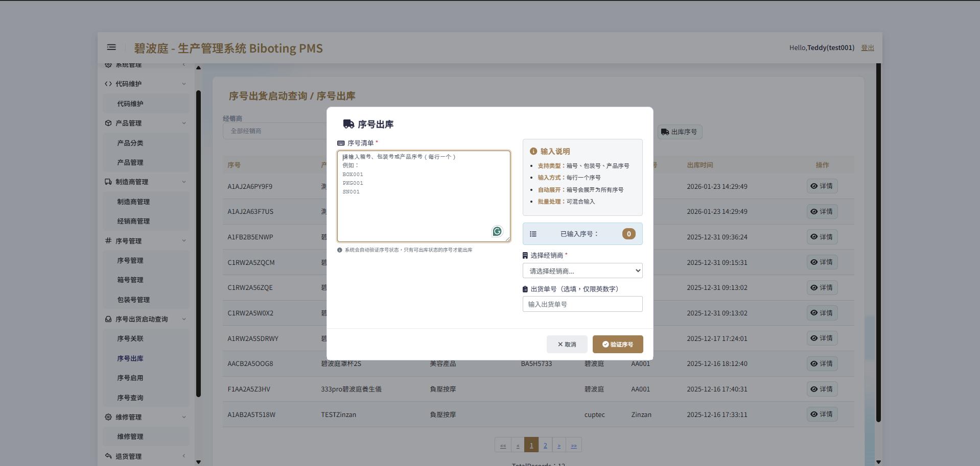Click the building icon beside 选择经销商
The image size is (980, 466).
click(525, 255)
